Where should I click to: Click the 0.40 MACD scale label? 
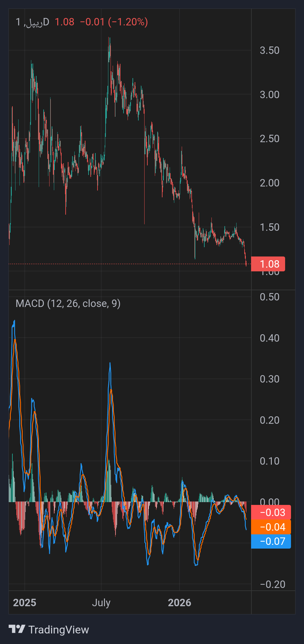(270, 338)
